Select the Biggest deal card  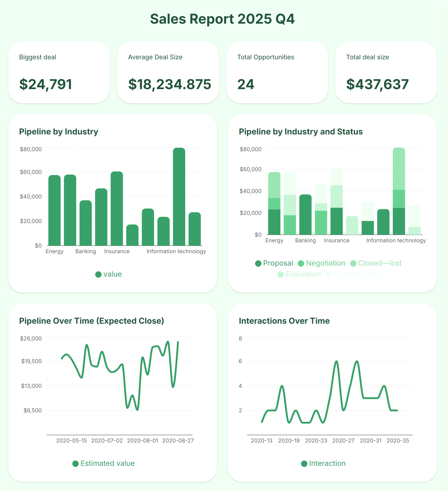pyautogui.click(x=59, y=72)
